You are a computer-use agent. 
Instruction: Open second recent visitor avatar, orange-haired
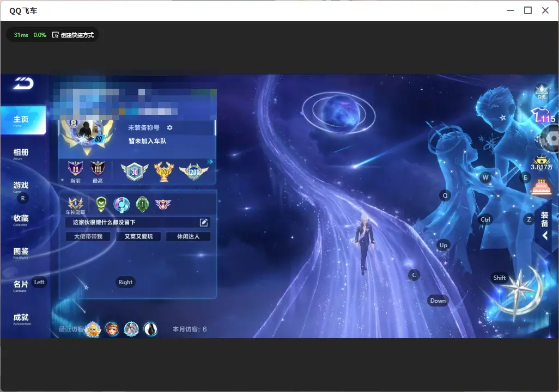[x=112, y=329]
